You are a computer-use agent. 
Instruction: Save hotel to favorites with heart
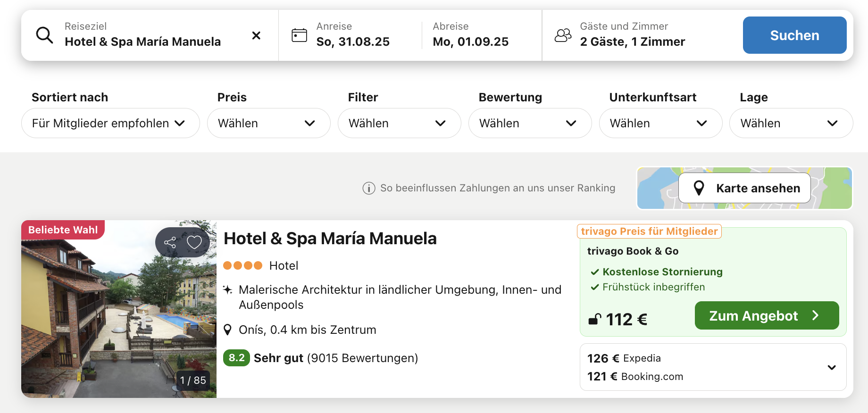[x=194, y=242]
